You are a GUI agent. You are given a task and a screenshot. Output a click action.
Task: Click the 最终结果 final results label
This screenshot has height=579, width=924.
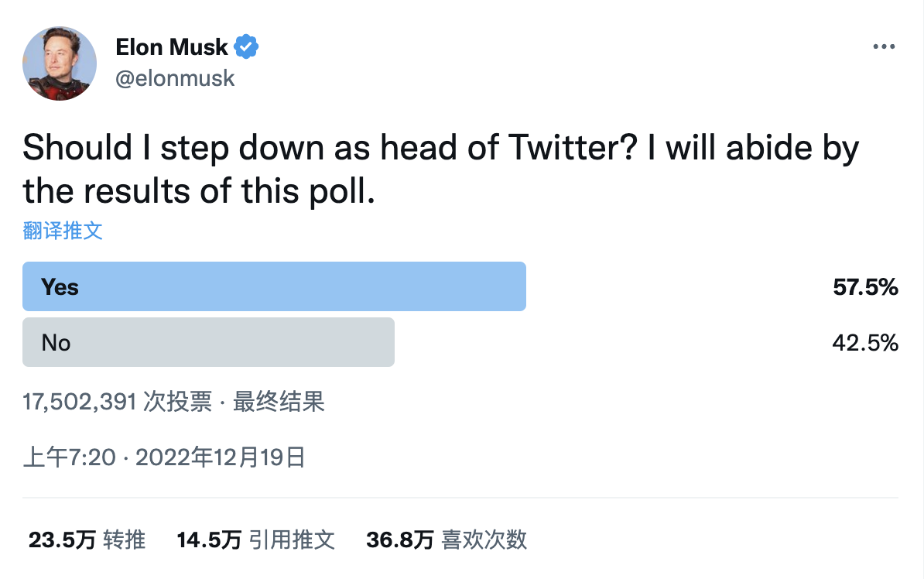[x=279, y=402]
